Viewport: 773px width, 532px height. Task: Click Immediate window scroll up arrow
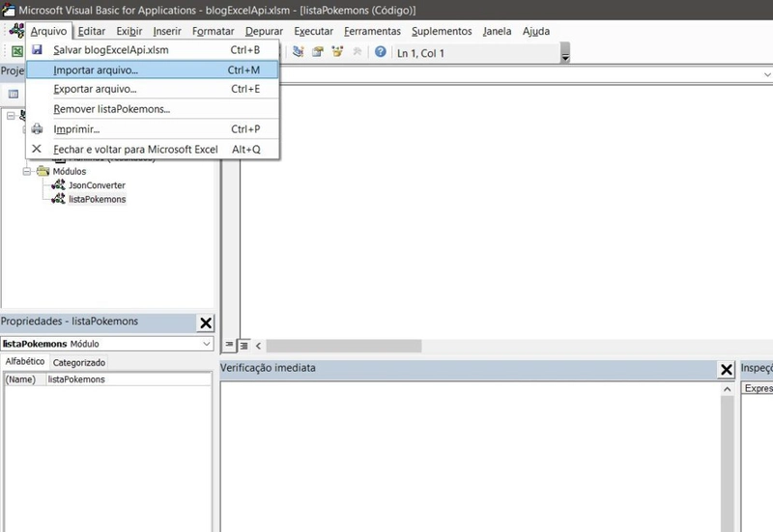coord(727,389)
